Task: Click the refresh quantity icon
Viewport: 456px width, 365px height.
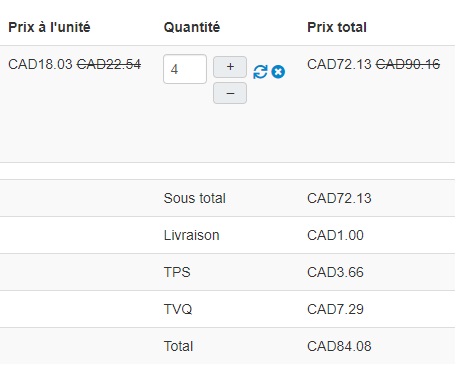Action: pos(260,72)
